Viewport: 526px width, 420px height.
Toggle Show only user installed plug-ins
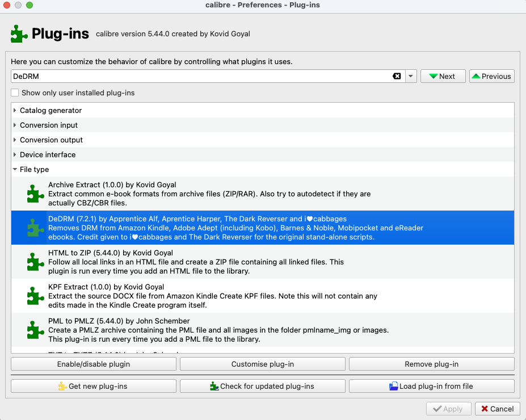coord(15,93)
